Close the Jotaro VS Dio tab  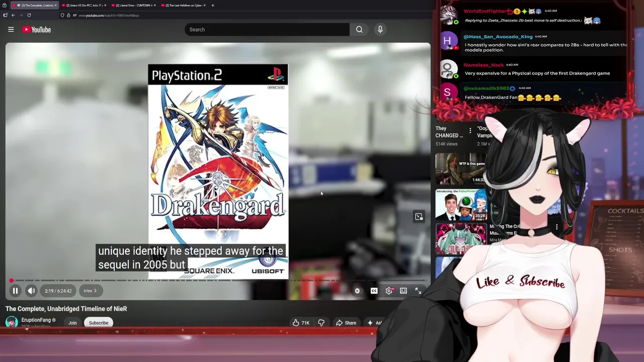(105, 5)
